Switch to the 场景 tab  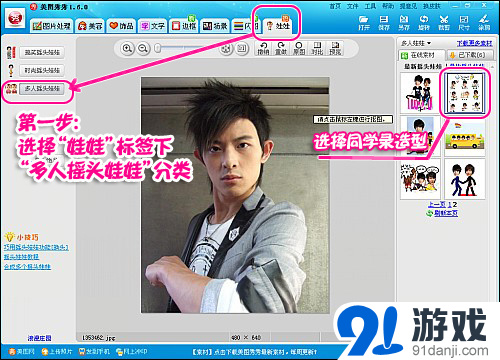coord(215,26)
